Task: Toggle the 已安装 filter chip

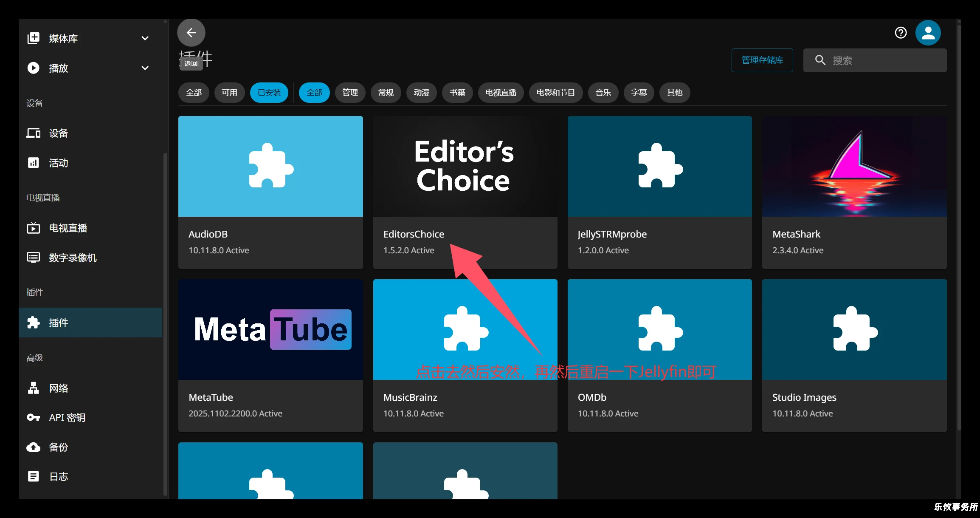Action: pos(269,93)
